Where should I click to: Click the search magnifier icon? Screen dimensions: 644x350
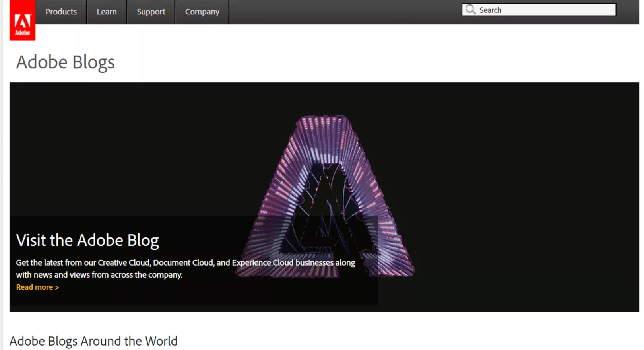point(471,10)
